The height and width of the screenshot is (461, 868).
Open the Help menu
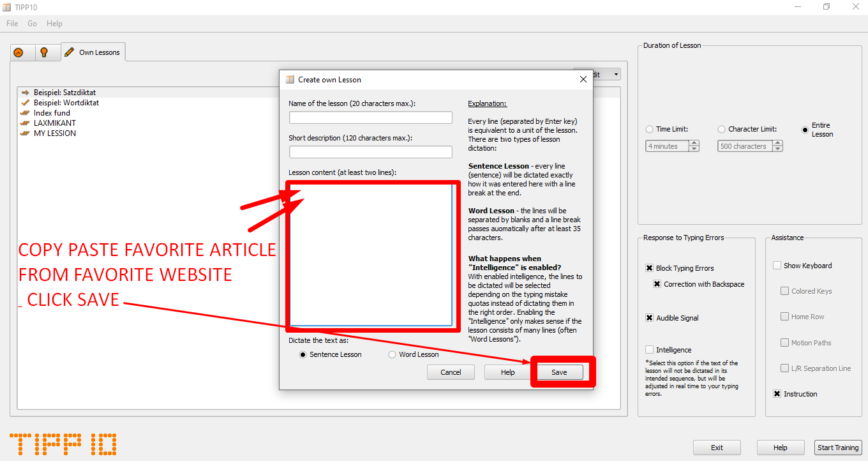55,24
